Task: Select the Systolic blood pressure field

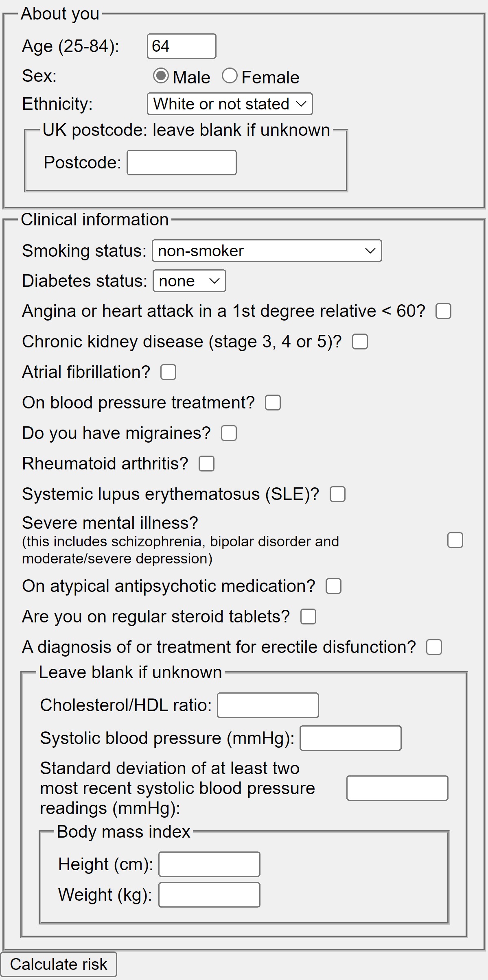Action: [350, 738]
